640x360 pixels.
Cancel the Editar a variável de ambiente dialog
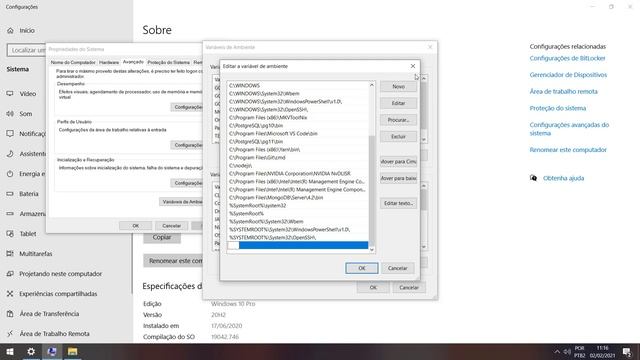398,268
